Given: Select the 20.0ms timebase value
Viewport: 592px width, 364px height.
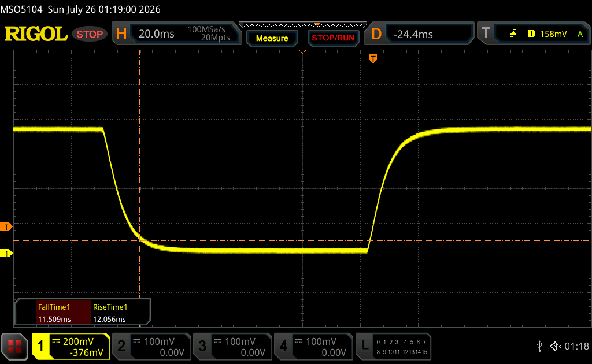Looking at the screenshot, I should [x=156, y=34].
